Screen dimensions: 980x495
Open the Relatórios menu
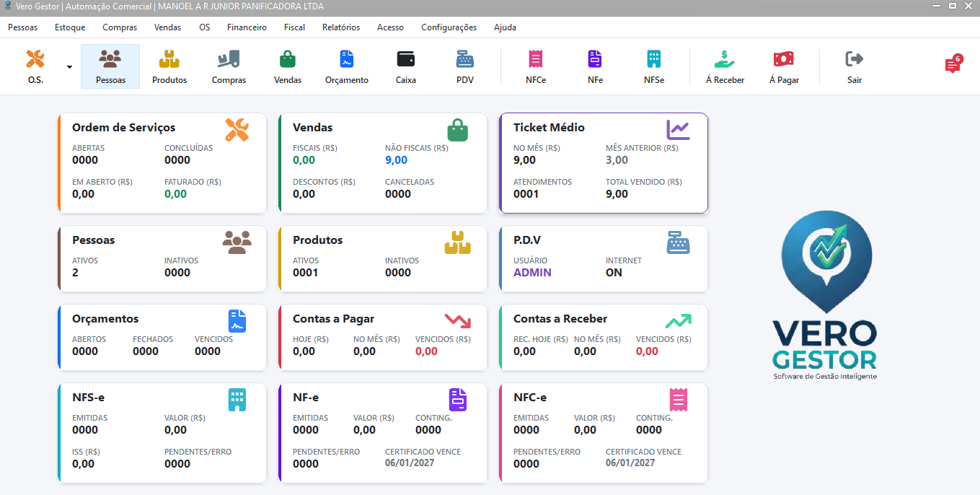tap(341, 27)
